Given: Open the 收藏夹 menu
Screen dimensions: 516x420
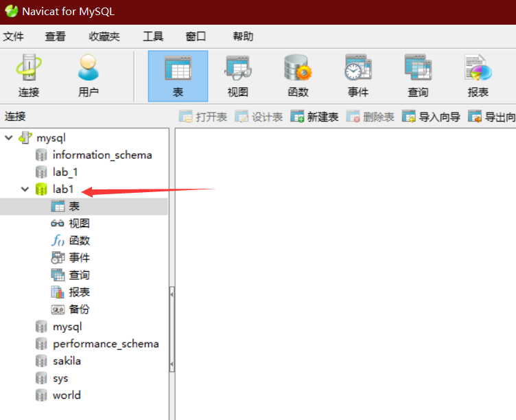Looking at the screenshot, I should point(104,36).
